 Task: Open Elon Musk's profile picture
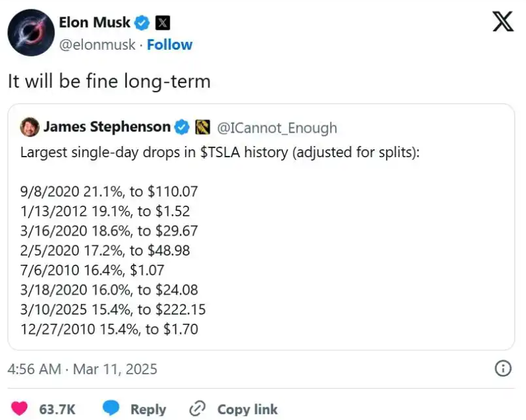click(x=31, y=33)
